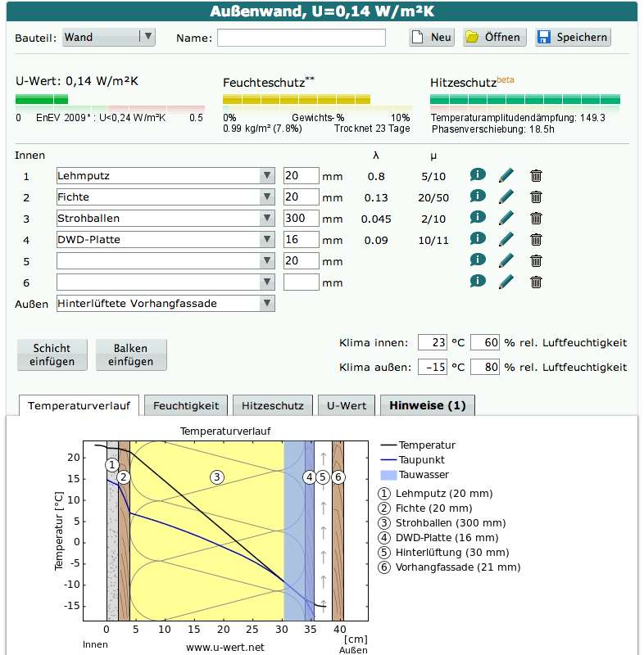Click the www.u-wert.net text under chart
This screenshot has height=655, width=644.
[224, 648]
